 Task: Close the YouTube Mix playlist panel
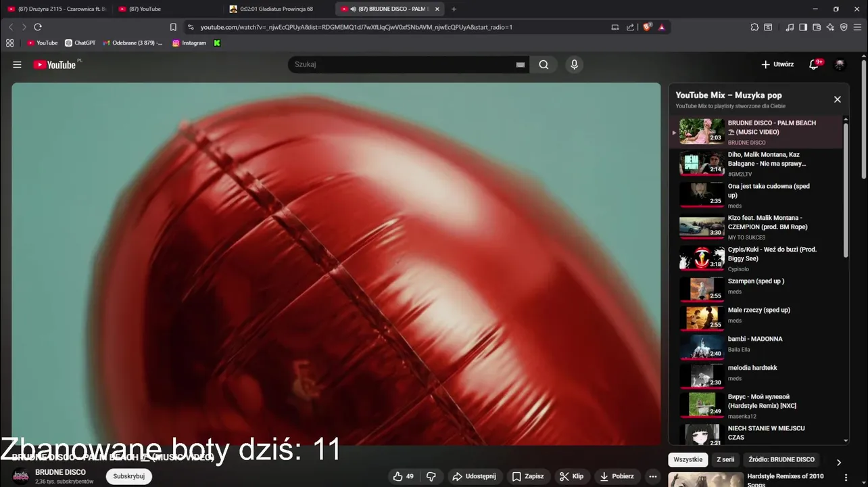pos(837,99)
